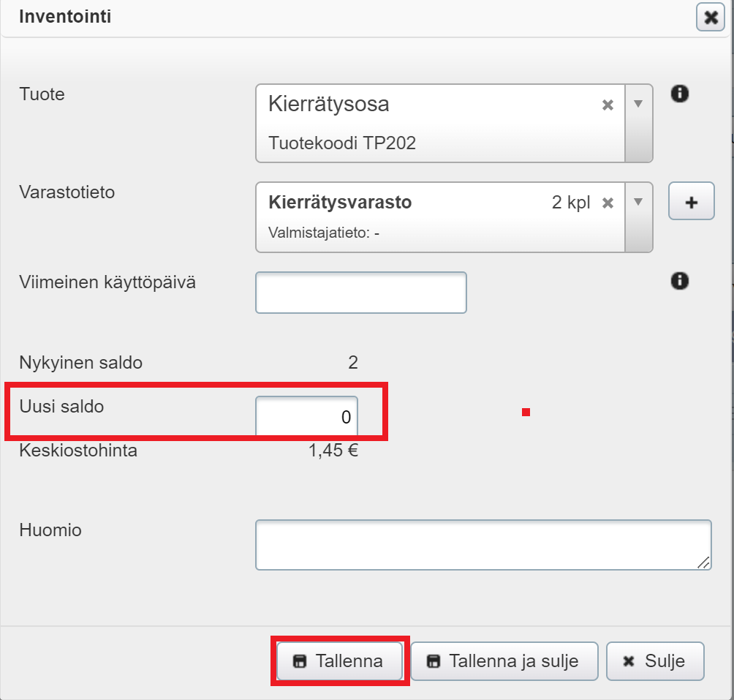Expand the Varastotieto dropdown arrow

click(638, 203)
